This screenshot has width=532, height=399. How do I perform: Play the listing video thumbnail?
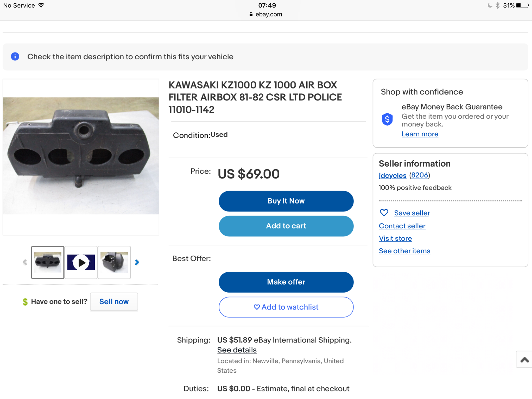click(81, 262)
